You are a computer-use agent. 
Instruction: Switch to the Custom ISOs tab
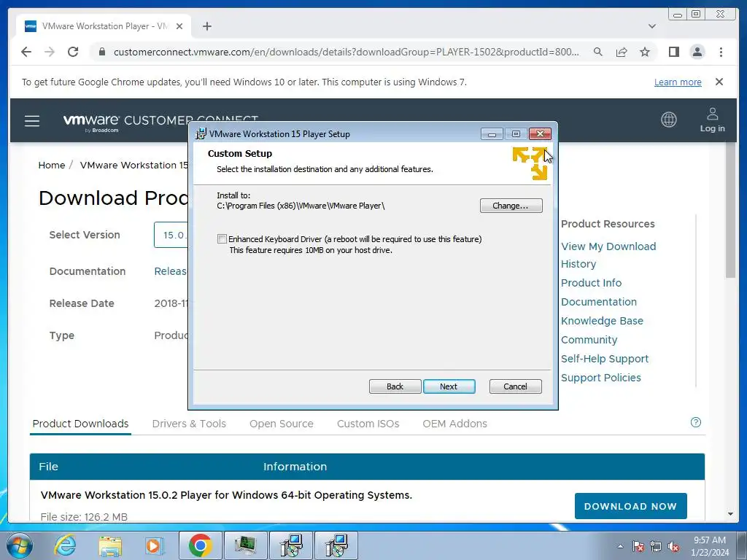point(368,424)
